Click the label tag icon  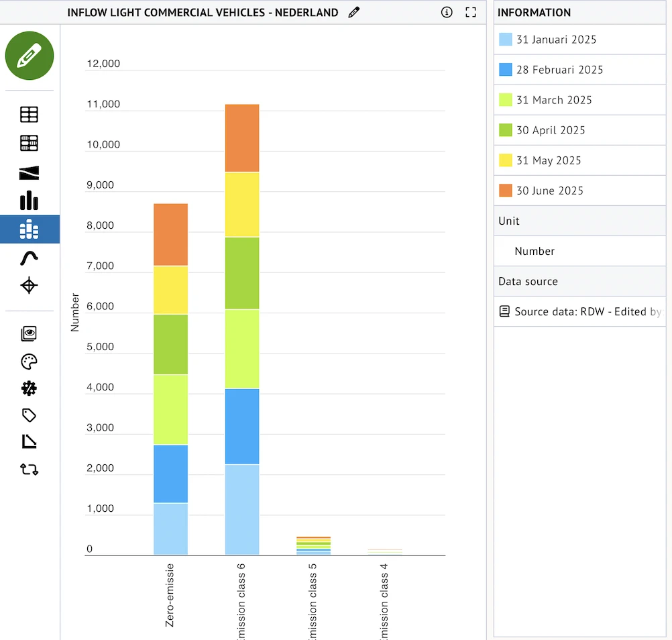29,415
